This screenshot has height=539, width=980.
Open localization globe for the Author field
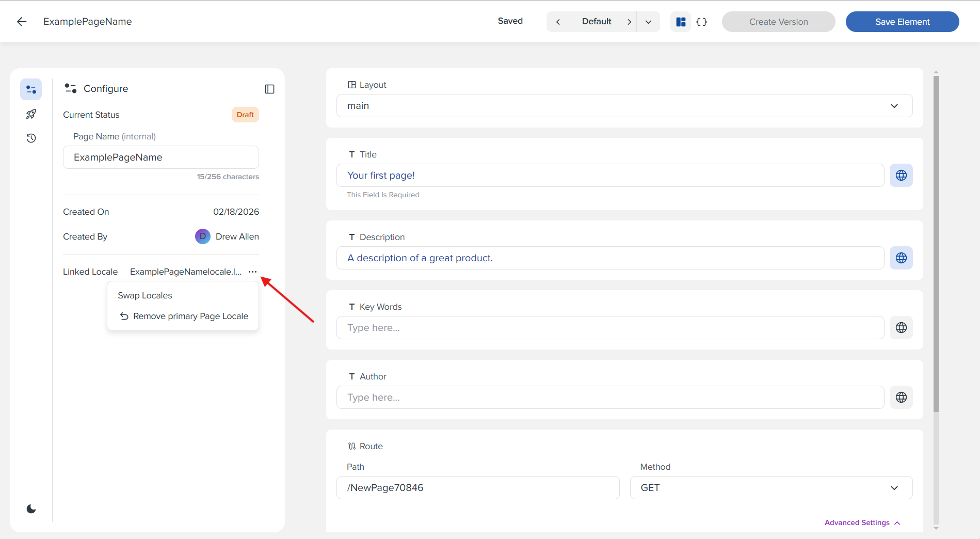[901, 397]
